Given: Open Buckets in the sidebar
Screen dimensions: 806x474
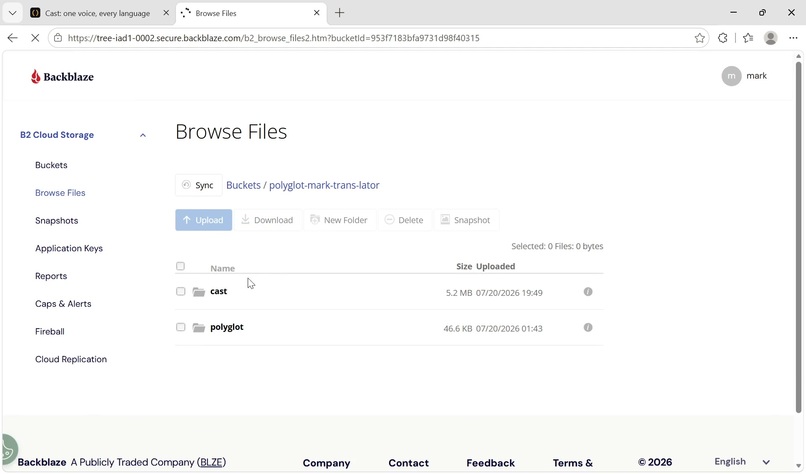Looking at the screenshot, I should (x=51, y=165).
